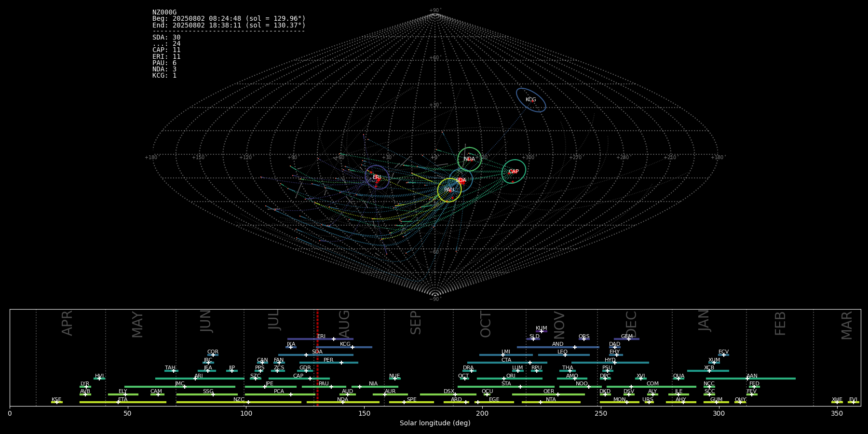Click the ARI shower label in timeline
The image size is (868, 434).
point(199,376)
